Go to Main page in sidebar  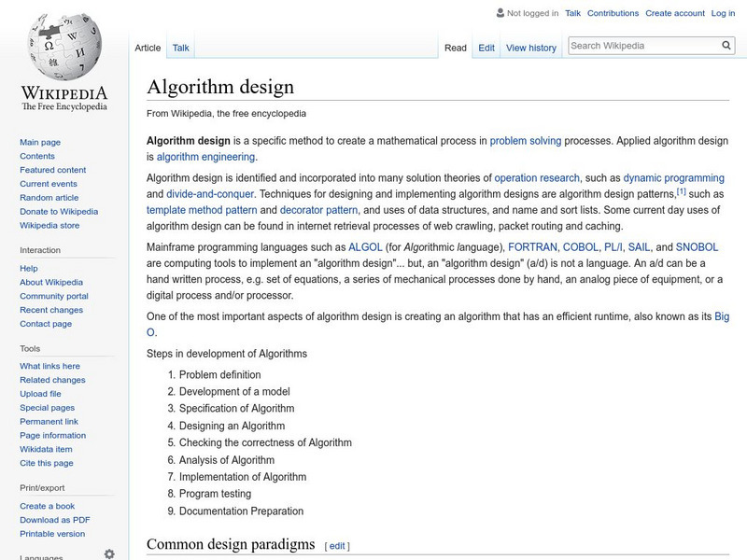40,142
